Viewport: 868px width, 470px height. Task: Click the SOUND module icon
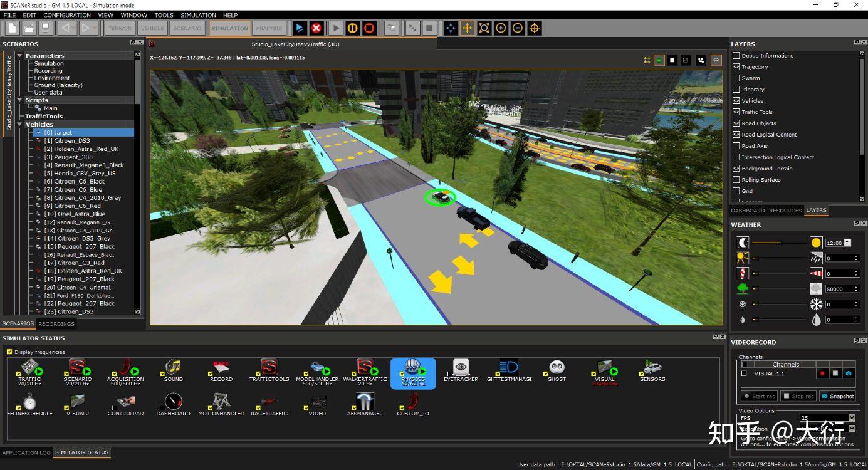[173, 371]
